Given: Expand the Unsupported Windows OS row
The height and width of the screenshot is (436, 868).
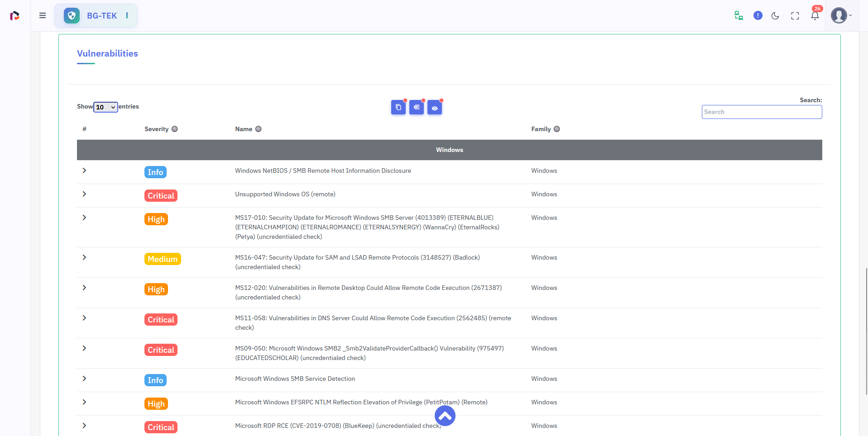Looking at the screenshot, I should pos(84,194).
